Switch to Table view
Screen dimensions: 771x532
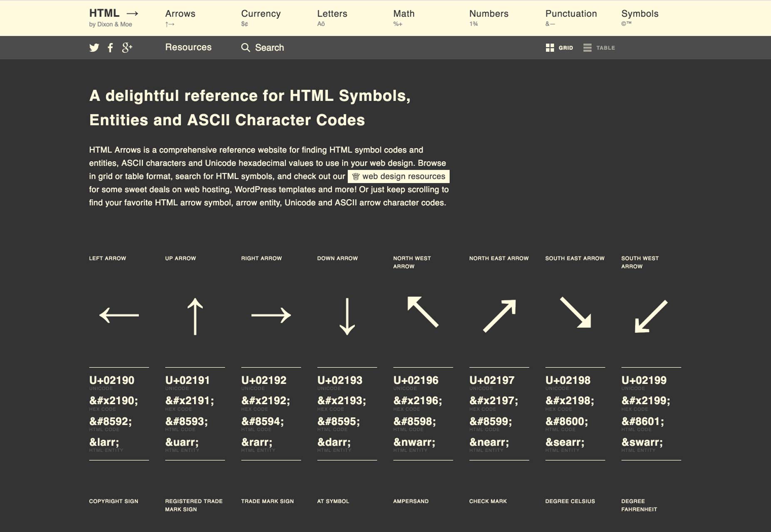tap(599, 48)
